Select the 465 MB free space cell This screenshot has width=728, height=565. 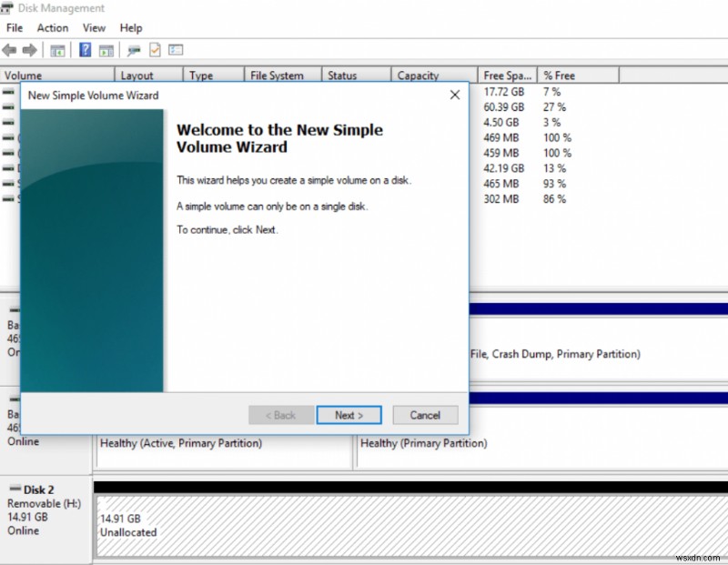[x=501, y=184]
